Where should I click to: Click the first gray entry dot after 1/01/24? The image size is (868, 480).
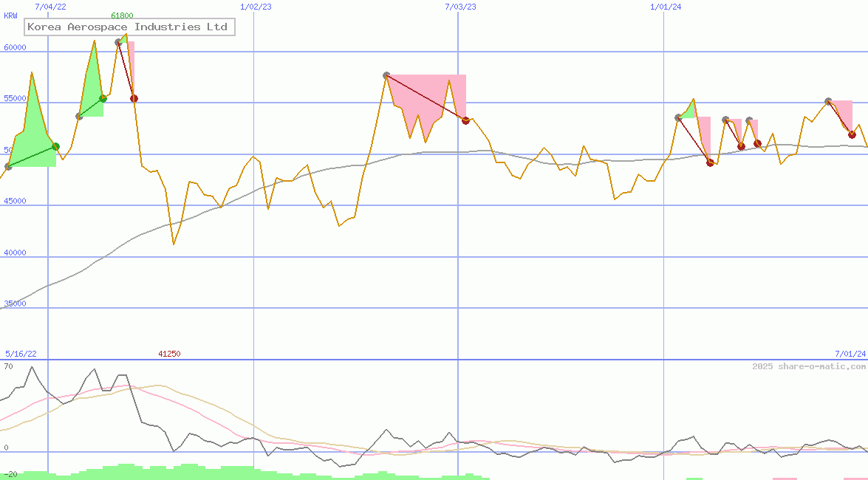pyautogui.click(x=678, y=118)
